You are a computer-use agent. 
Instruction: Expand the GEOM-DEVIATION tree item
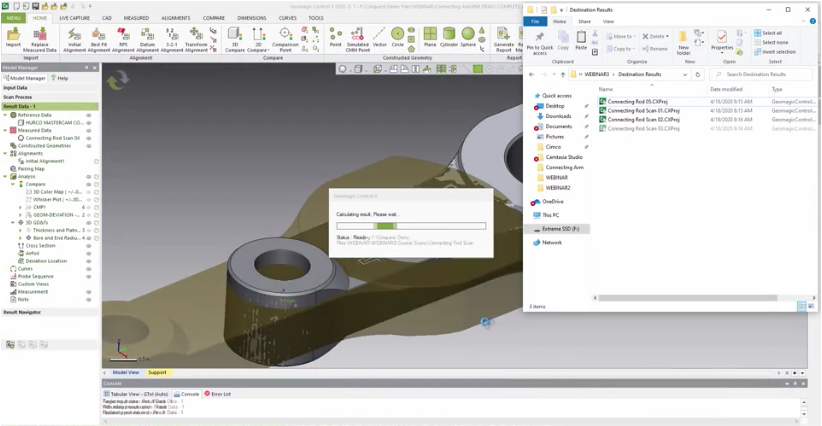pyautogui.click(x=20, y=214)
